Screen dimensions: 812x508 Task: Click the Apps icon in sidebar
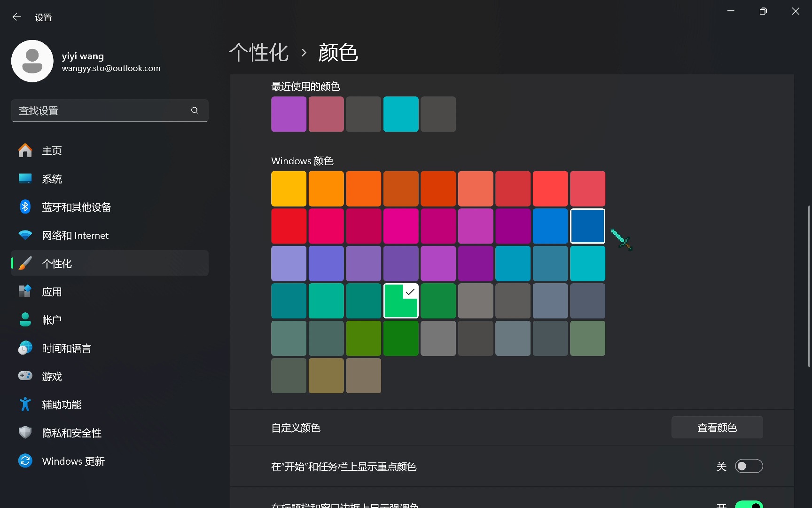tap(25, 292)
